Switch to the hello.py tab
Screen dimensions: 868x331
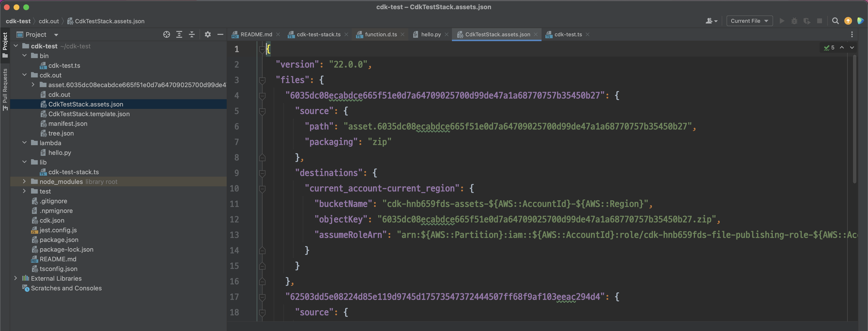pos(430,34)
